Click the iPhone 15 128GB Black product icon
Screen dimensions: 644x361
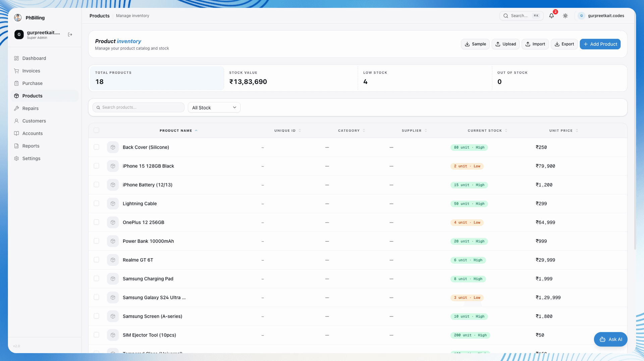click(113, 166)
